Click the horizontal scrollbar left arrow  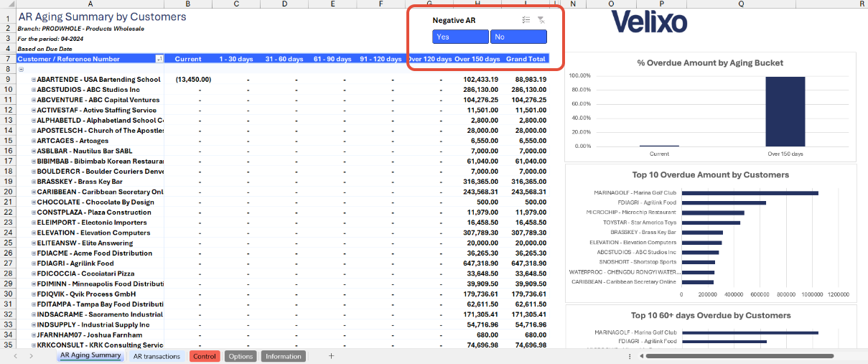coord(640,356)
